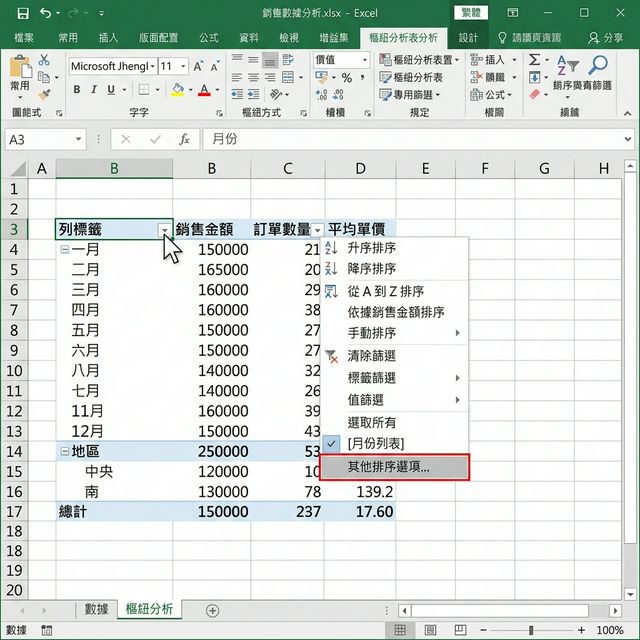Click the Increase Indent icon
Image resolution: width=640 pixels, height=640 pixels.
pyautogui.click(x=253, y=95)
